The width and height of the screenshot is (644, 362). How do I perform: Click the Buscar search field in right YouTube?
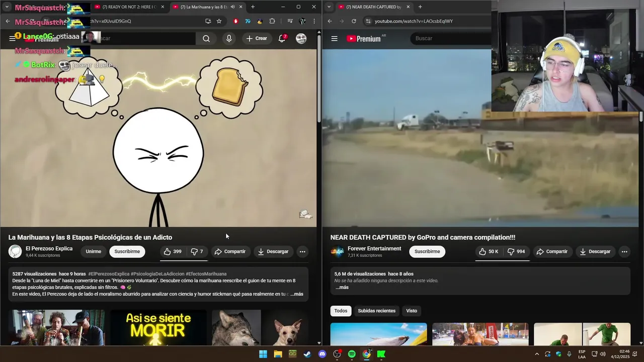coord(451,38)
